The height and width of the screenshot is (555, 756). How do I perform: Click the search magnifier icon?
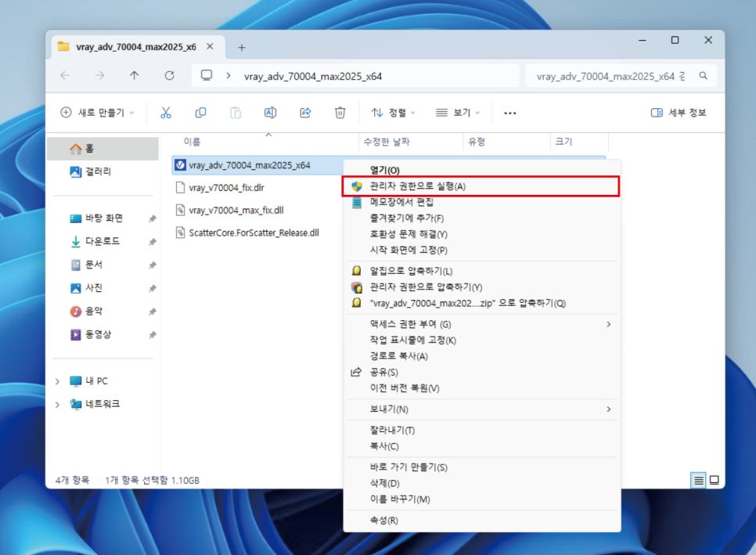tap(703, 76)
